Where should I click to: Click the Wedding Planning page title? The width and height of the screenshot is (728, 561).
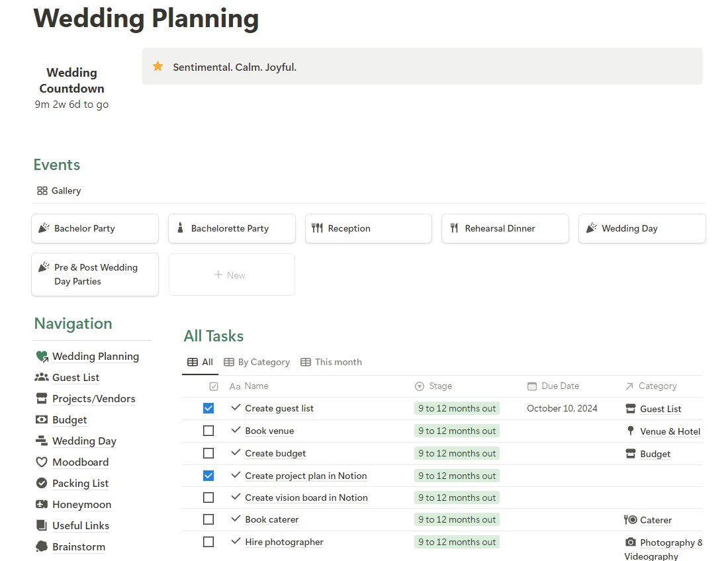(146, 19)
